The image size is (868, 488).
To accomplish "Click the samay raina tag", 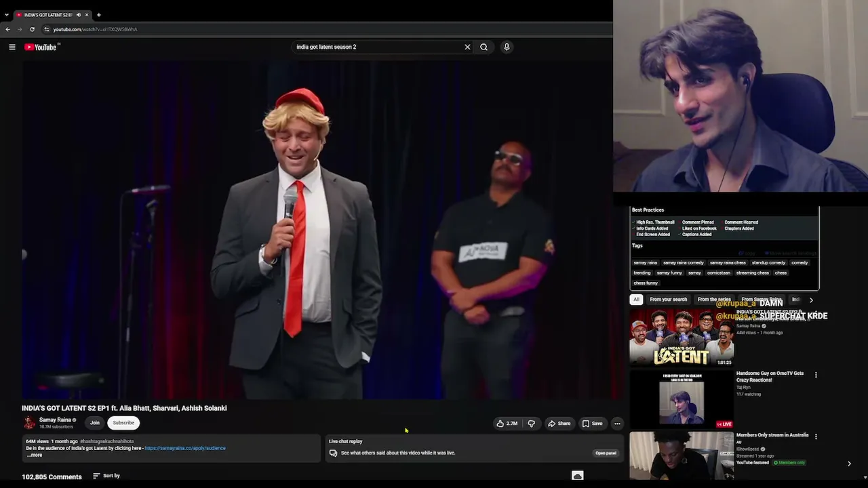I will click(645, 263).
